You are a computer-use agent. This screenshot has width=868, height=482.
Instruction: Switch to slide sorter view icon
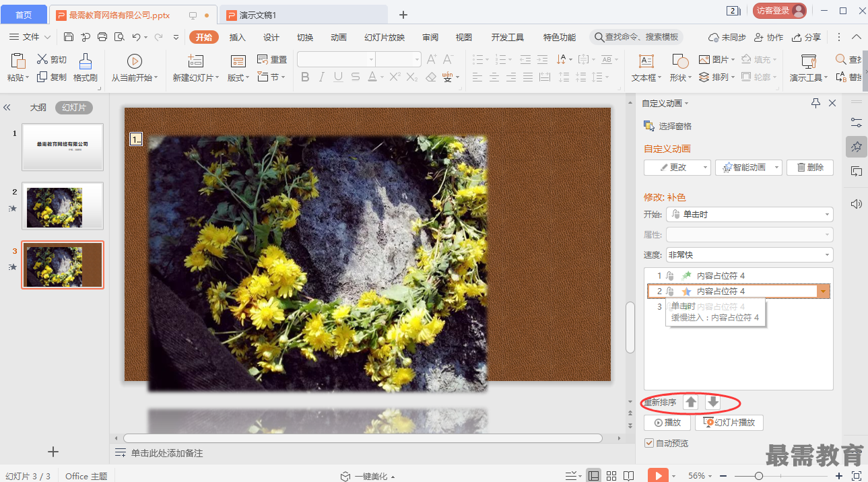point(611,476)
